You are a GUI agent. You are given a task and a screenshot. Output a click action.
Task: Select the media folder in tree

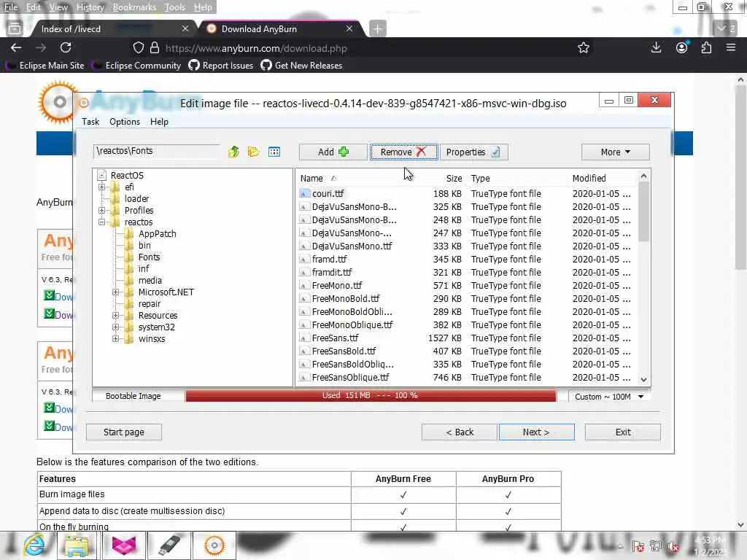(150, 281)
